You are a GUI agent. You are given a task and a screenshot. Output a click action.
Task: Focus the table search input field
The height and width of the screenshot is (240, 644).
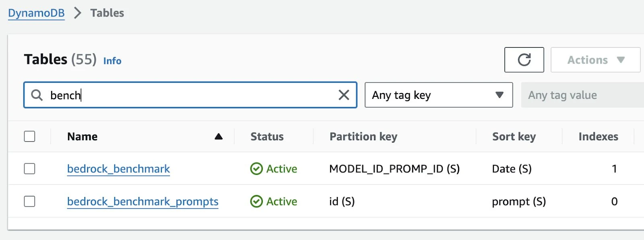[x=190, y=95]
